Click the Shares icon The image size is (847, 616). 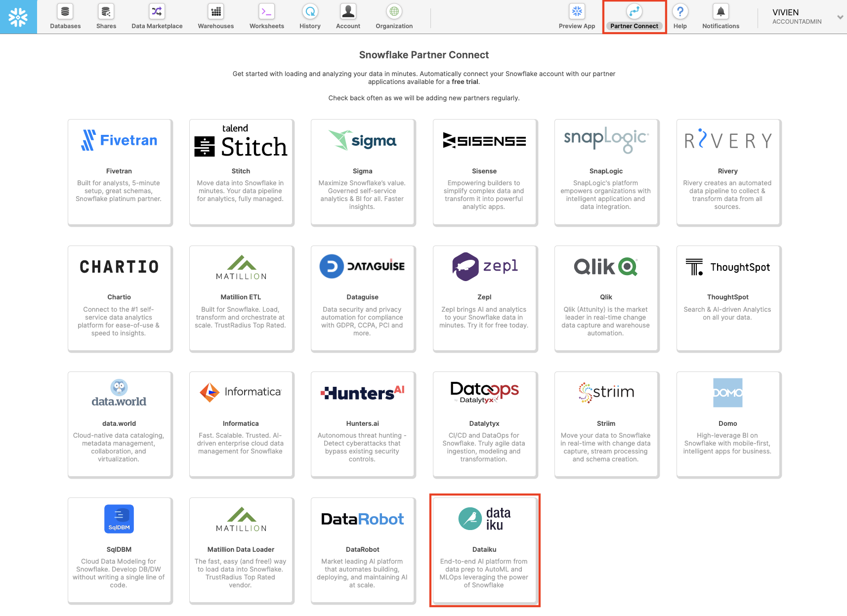[x=106, y=17]
